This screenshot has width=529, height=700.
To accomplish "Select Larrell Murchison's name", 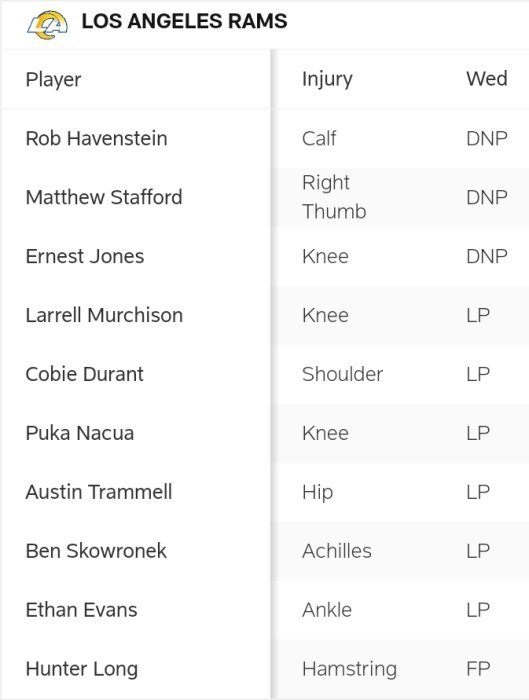I will [104, 315].
